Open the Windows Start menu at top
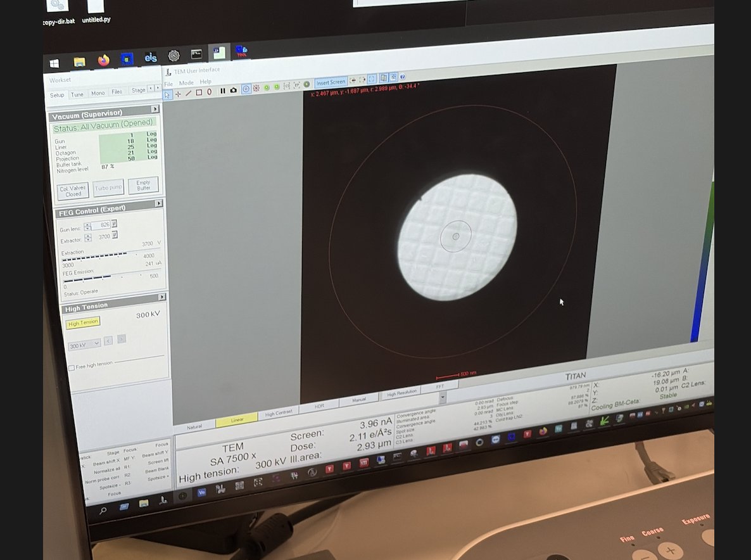This screenshot has width=751, height=560. point(54,63)
